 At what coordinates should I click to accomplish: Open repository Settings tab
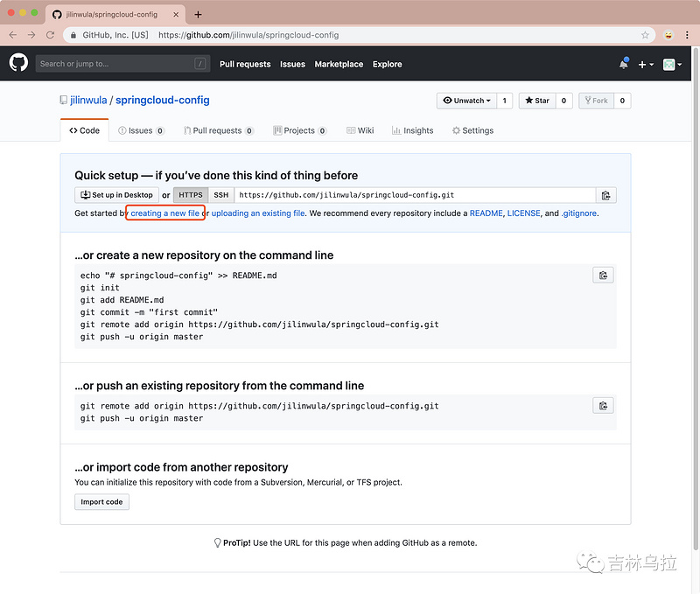click(x=472, y=130)
